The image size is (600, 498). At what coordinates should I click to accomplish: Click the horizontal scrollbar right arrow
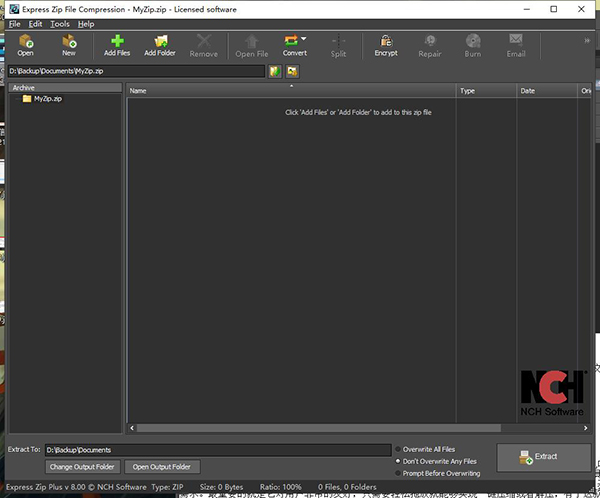[585, 428]
